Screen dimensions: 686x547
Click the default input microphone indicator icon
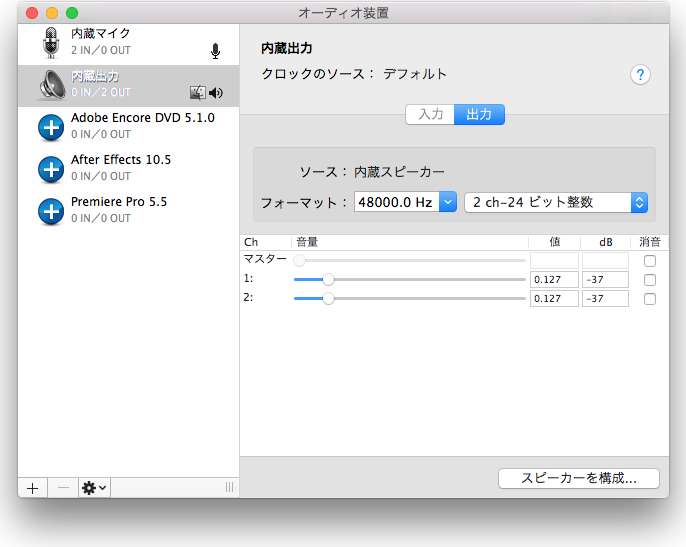pos(215,51)
